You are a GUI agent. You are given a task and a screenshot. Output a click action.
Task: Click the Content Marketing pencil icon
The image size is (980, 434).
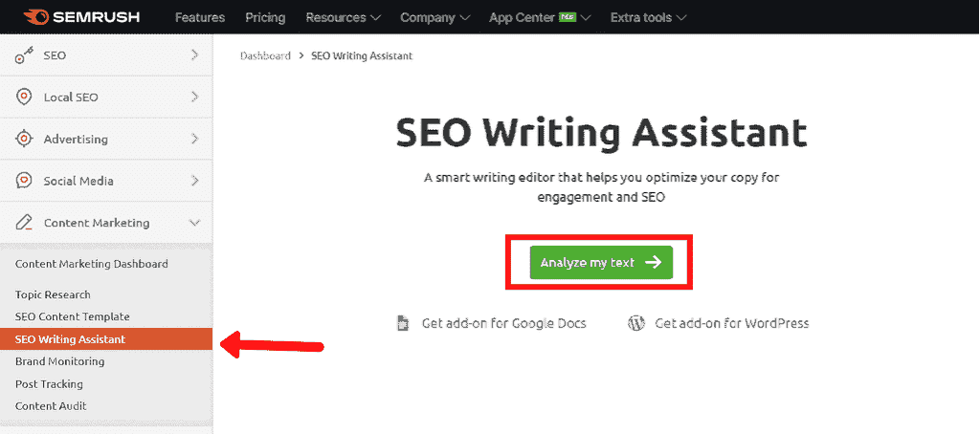pyautogui.click(x=24, y=223)
